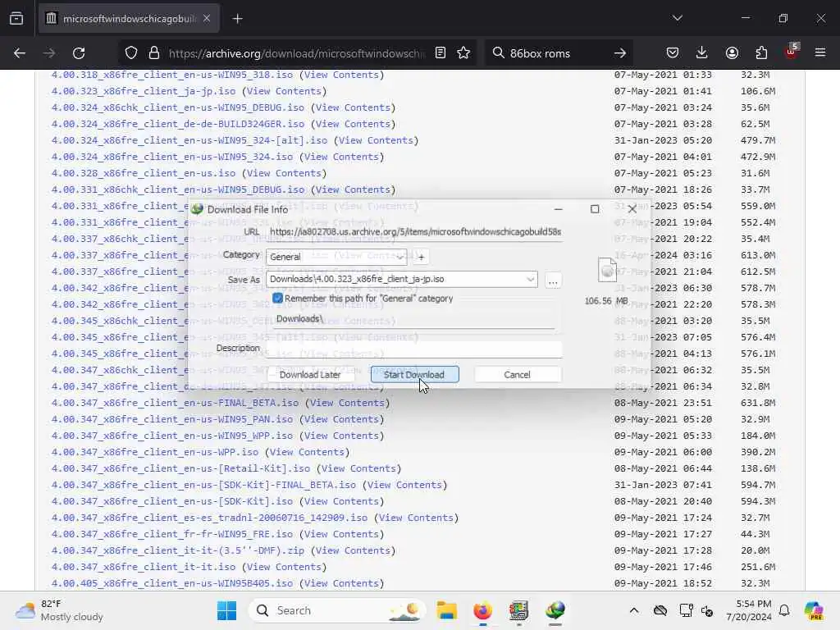Click Internet Download Manager taskbar icon
Viewport: 840px width, 630px height.
coord(555,610)
